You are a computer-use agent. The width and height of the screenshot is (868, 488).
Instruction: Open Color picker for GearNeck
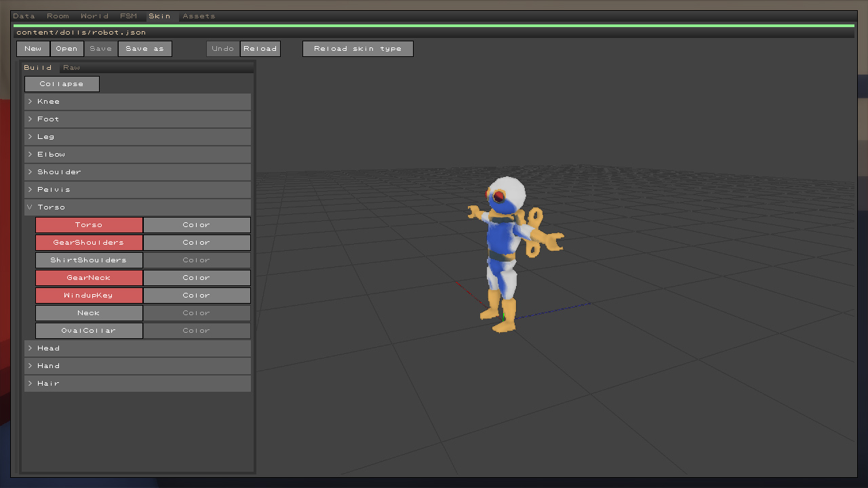[x=197, y=278]
